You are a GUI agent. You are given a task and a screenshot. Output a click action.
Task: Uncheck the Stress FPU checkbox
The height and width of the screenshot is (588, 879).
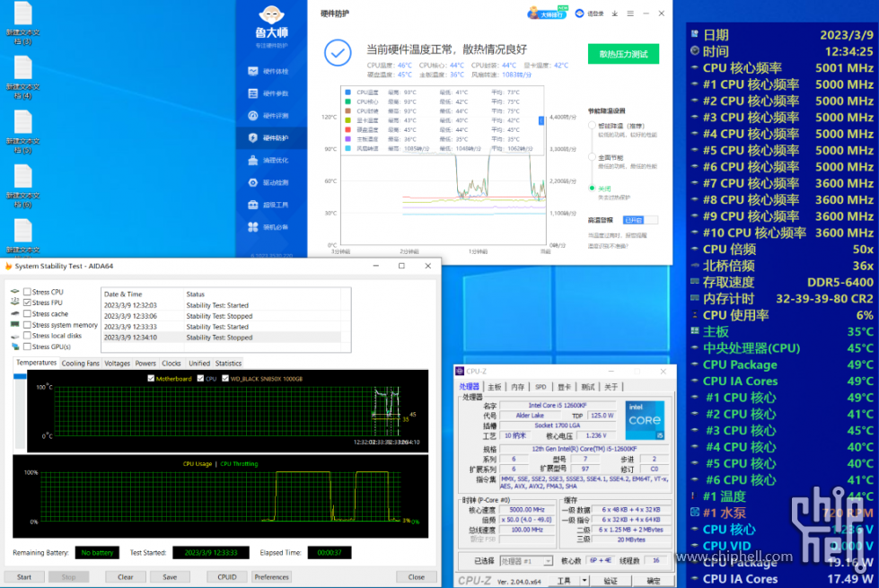[27, 303]
